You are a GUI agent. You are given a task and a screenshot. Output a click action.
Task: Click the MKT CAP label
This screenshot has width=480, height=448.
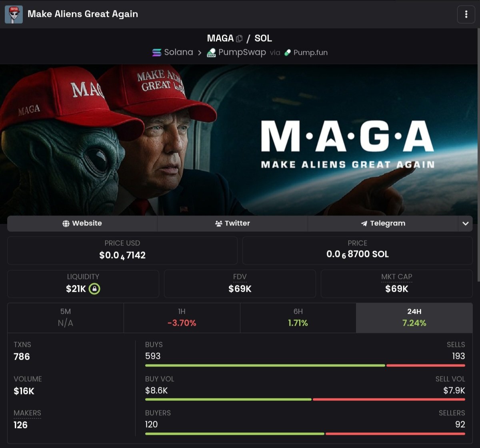pyautogui.click(x=397, y=277)
